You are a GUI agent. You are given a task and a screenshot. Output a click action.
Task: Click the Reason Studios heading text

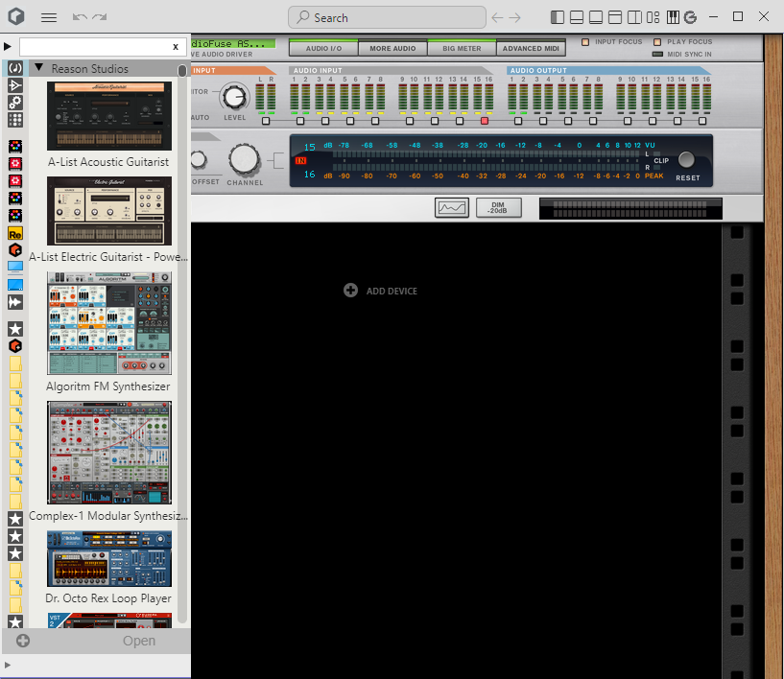(90, 68)
